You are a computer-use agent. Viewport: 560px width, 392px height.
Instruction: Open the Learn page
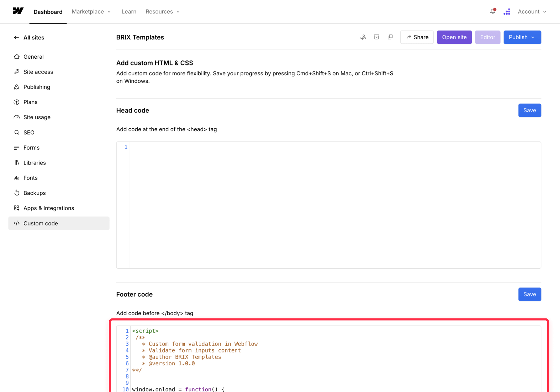[129, 12]
